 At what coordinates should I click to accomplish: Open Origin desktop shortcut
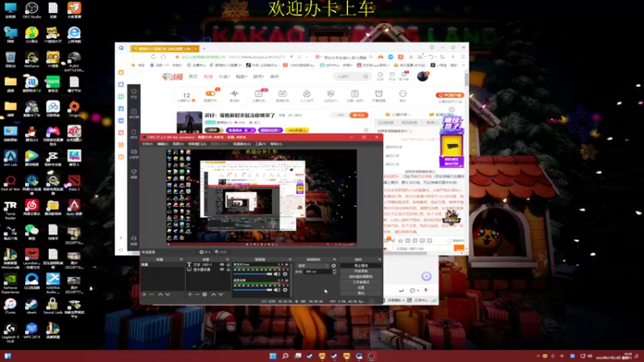click(x=74, y=109)
